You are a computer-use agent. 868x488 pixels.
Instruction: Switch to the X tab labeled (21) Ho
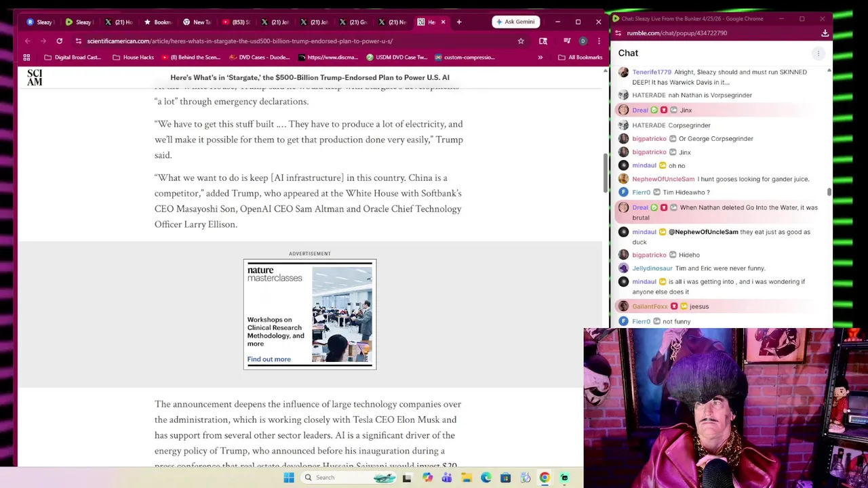119,22
